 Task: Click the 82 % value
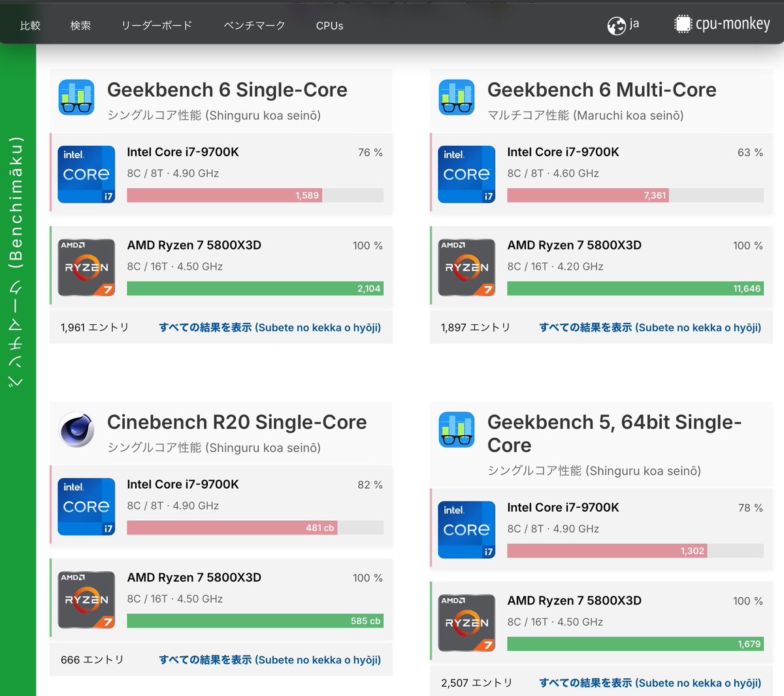coord(370,485)
